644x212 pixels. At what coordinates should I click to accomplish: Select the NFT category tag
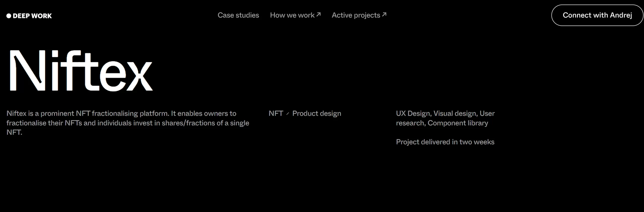tap(276, 113)
